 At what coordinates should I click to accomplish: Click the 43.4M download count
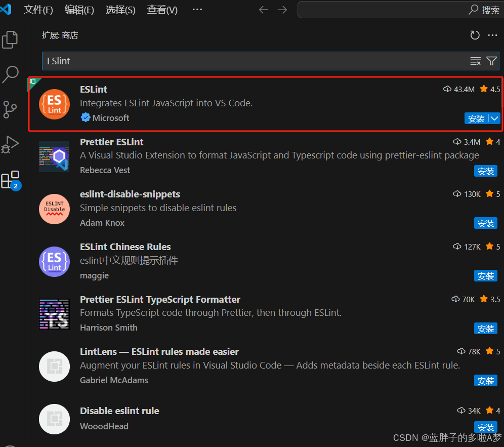(459, 89)
